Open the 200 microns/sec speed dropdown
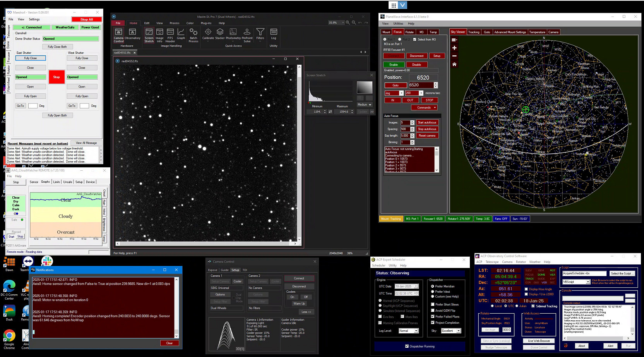The width and height of the screenshot is (644, 357). (421, 93)
